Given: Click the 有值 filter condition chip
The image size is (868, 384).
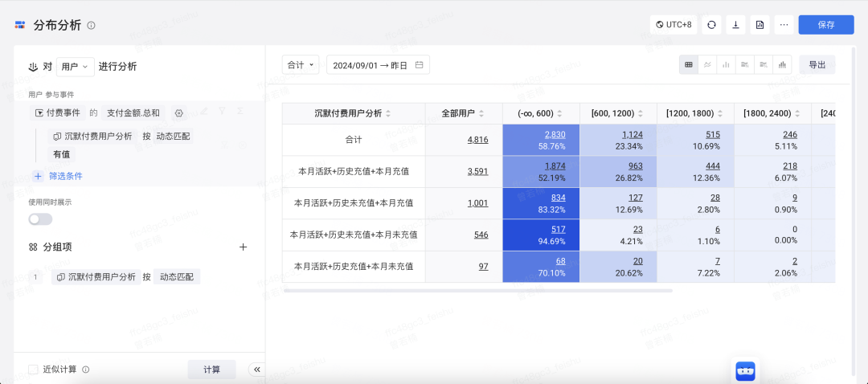Looking at the screenshot, I should [61, 154].
